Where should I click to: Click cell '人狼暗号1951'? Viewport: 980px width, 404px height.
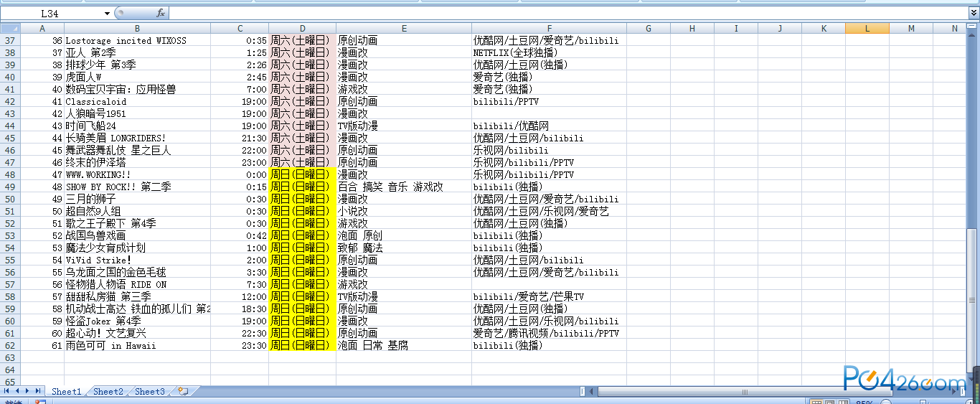tap(138, 113)
